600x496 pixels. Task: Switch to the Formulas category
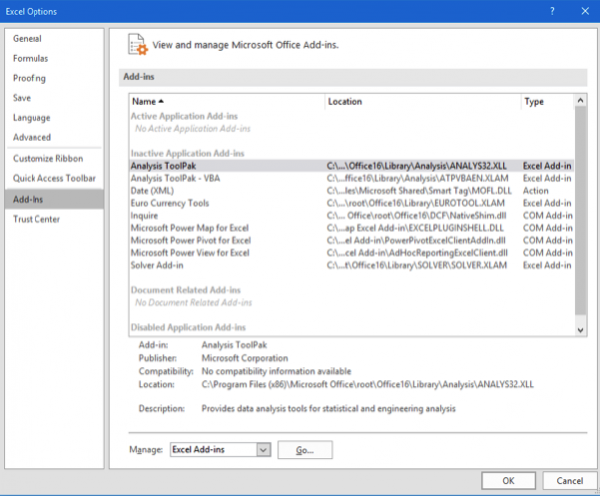pyautogui.click(x=31, y=59)
